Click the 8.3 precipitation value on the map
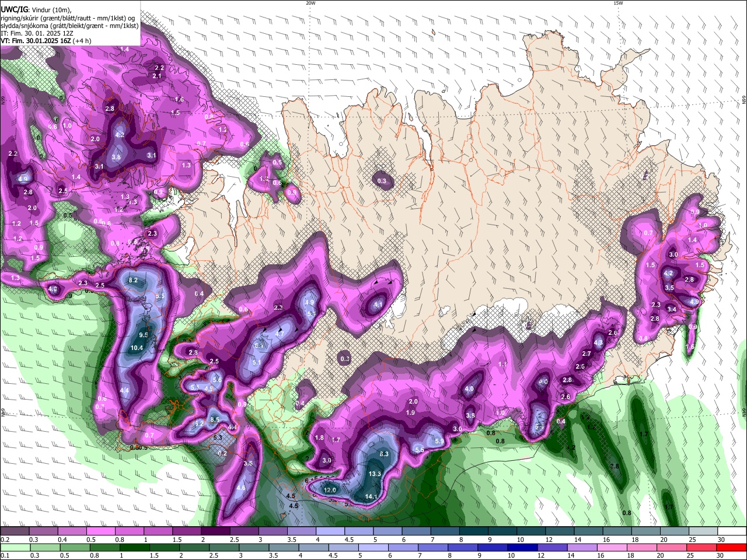This screenshot has width=747, height=560. coord(384,454)
